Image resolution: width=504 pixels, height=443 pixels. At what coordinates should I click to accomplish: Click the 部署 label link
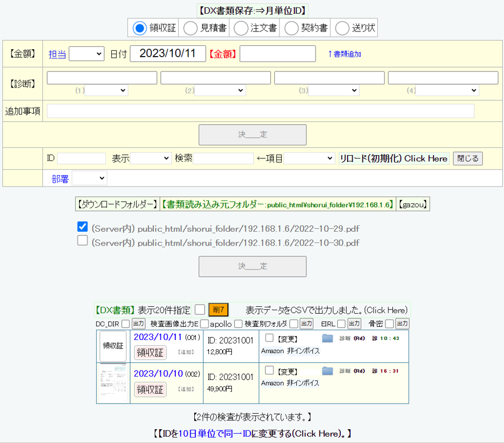click(60, 179)
